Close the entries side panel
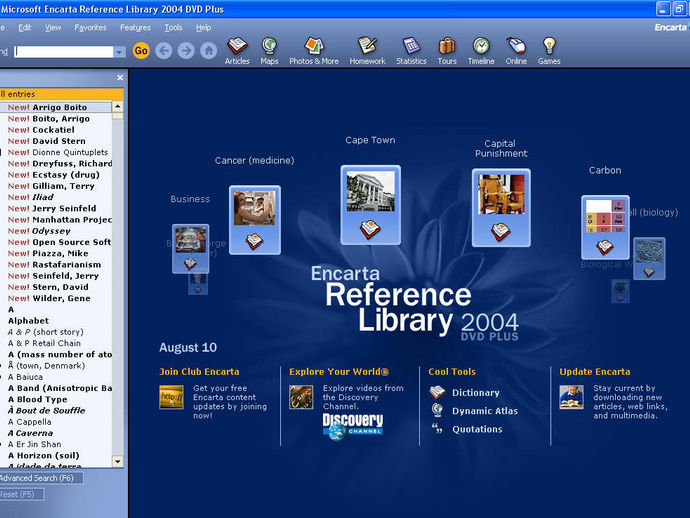 pyautogui.click(x=120, y=77)
